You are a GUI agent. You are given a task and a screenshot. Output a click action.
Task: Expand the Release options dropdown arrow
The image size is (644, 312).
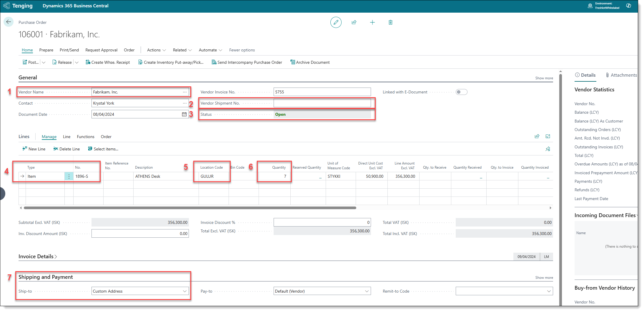click(x=77, y=62)
